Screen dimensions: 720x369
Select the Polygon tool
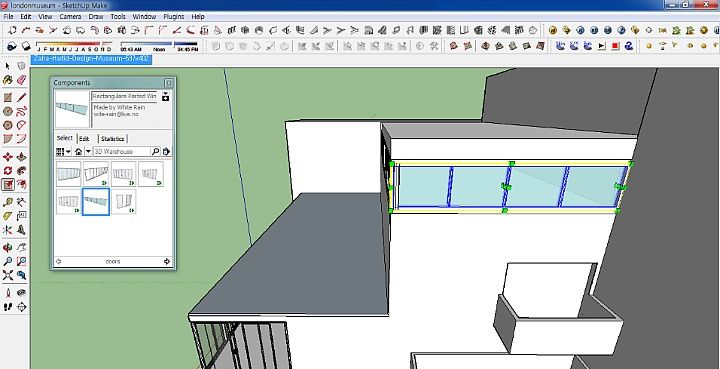point(8,125)
